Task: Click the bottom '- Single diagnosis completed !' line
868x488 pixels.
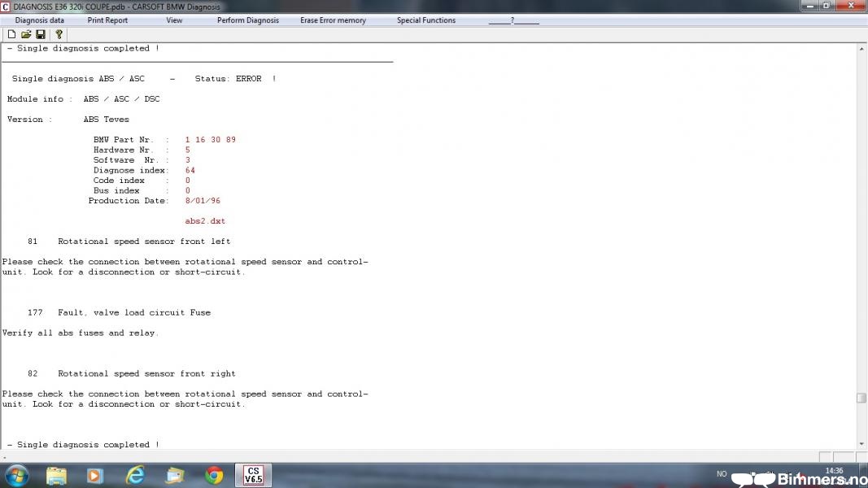Action: pos(83,445)
